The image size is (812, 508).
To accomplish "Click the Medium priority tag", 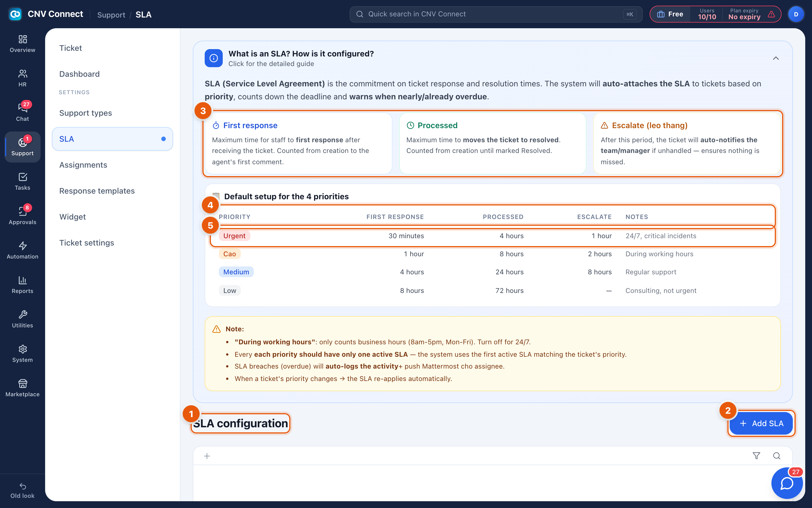I will point(236,272).
